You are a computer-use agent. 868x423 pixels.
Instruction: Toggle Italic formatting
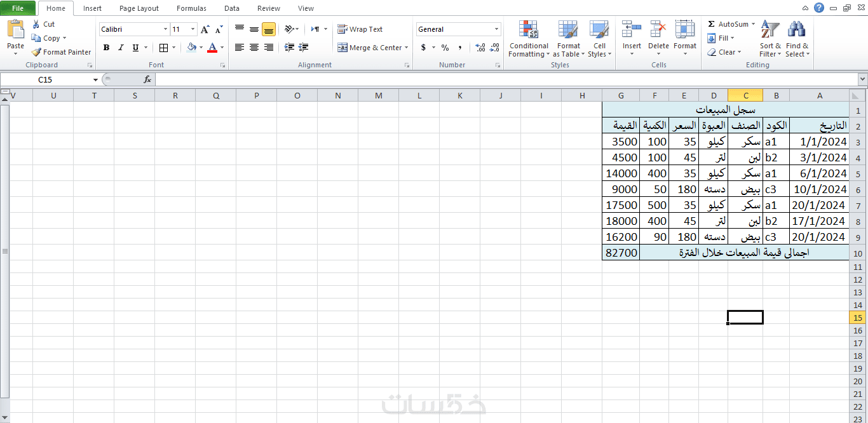coord(121,48)
